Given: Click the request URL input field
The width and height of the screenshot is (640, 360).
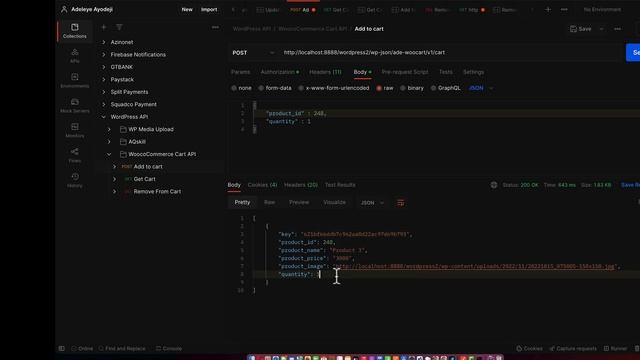Looking at the screenshot, I should pyautogui.click(x=449, y=53).
